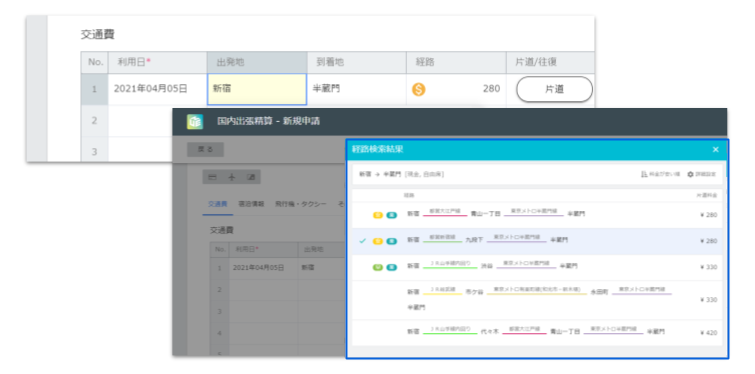Screen dimensions: 755x374
Task: Click the row number 2 cell in the top table
Action: (94, 120)
